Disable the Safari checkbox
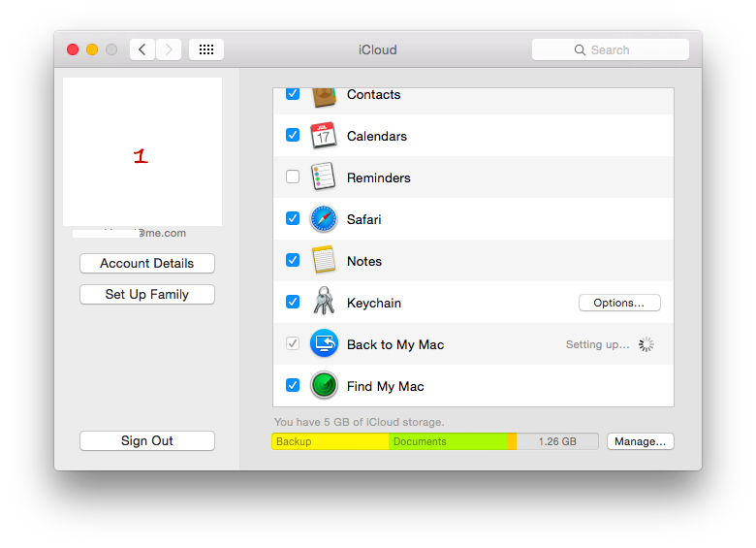The height and width of the screenshot is (548, 756). pyautogui.click(x=293, y=218)
